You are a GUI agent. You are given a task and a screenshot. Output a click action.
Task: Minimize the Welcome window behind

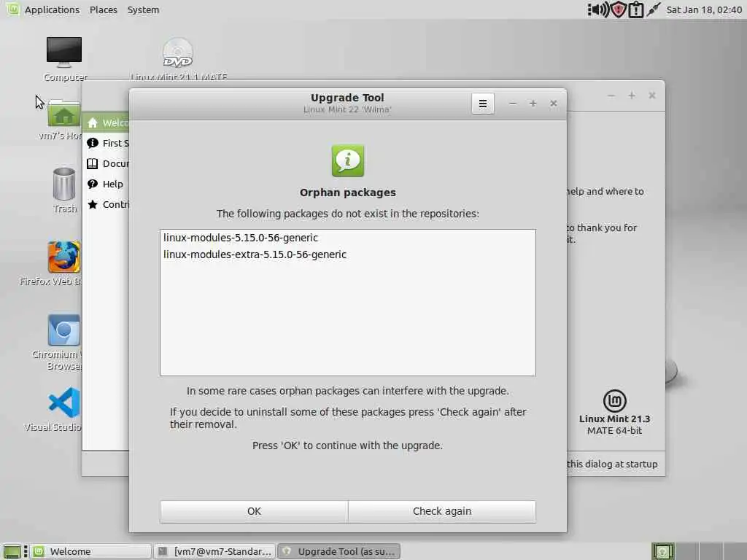tap(611, 96)
